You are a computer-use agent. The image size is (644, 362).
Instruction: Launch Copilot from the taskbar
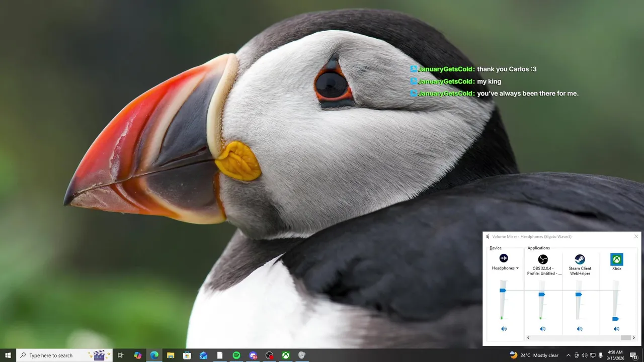click(137, 355)
